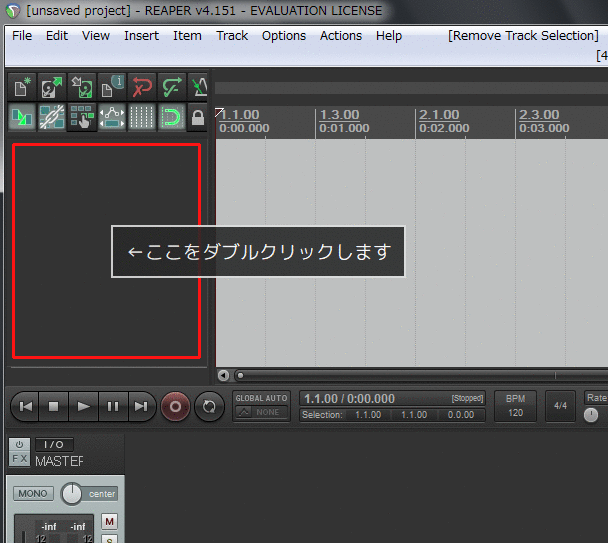
Task: Open the 4/4 time signature selector
Action: pos(560,406)
